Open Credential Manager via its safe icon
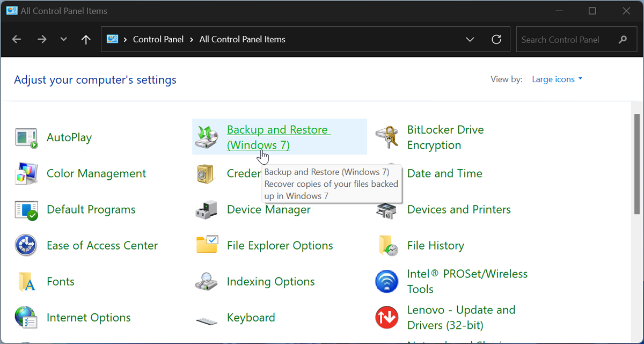Viewport: 644px width, 344px height. (207, 173)
